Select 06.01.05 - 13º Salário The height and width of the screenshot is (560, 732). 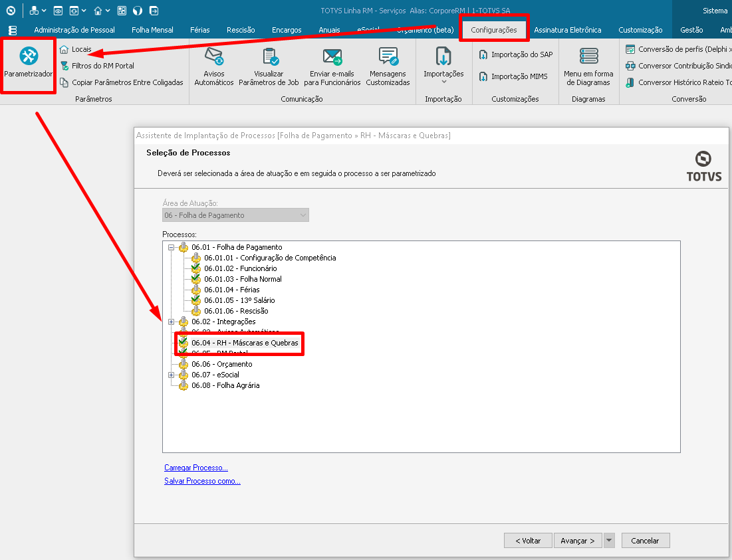tap(239, 301)
